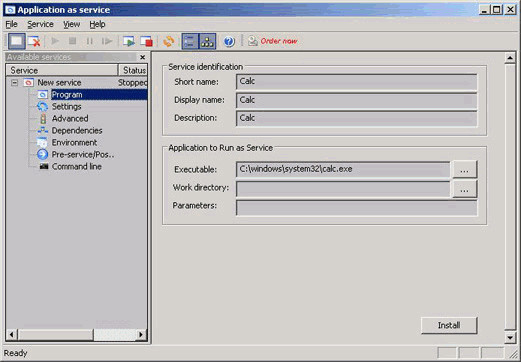Image resolution: width=521 pixels, height=362 pixels.
Task: Click the delete service toolbar icon
Action: point(34,41)
